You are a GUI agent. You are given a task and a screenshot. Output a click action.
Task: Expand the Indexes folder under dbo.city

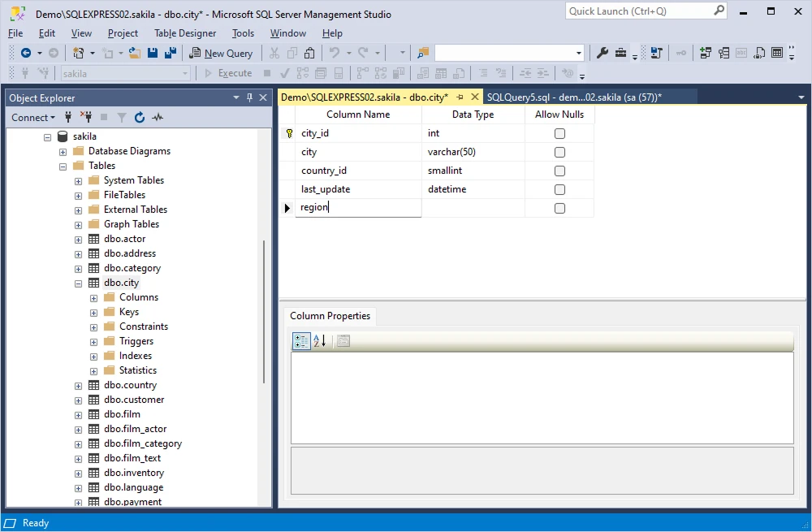93,357
